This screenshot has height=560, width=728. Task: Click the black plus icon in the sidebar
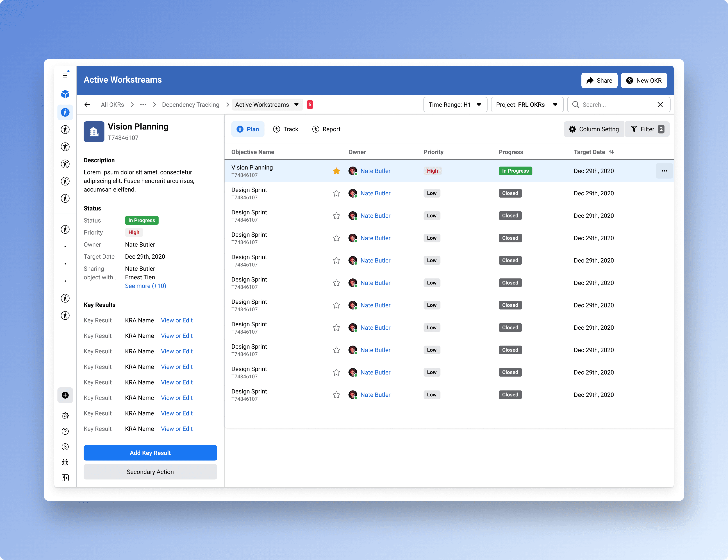65,395
